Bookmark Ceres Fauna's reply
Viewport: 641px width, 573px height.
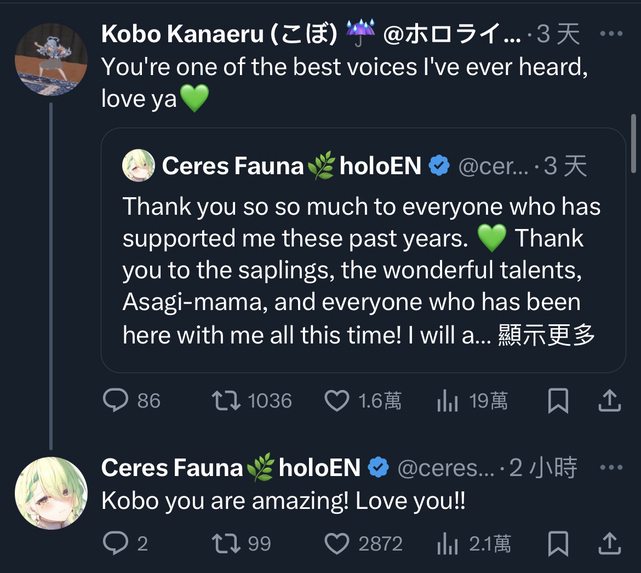click(559, 543)
